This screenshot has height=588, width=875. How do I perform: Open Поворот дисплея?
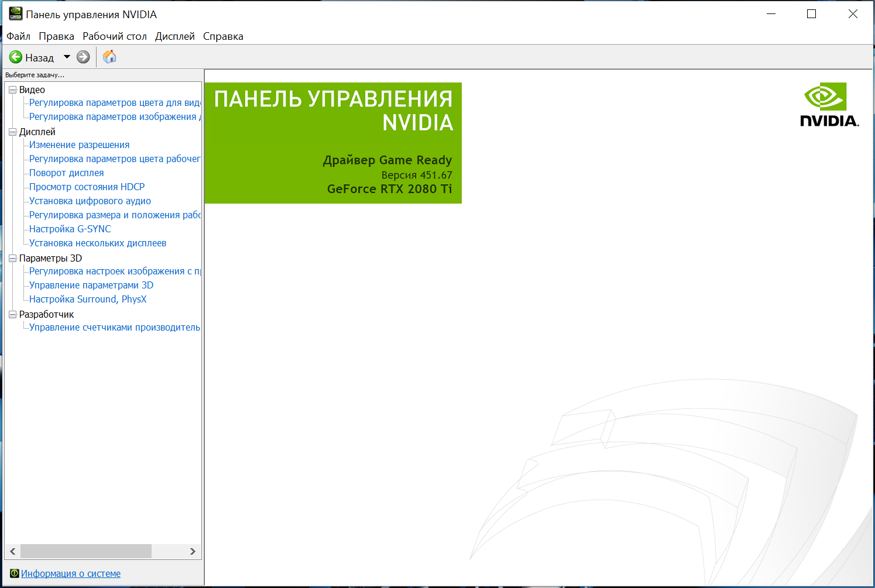point(67,173)
